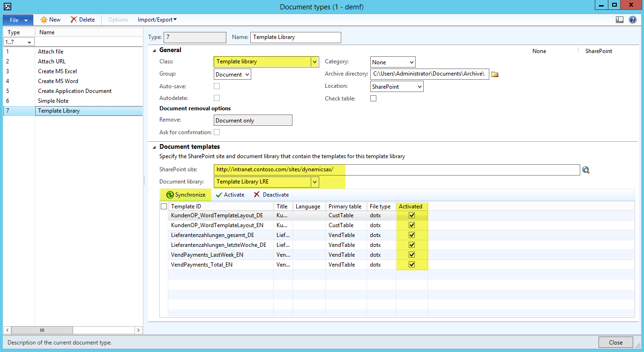Select Create MS Word document type
The image size is (644, 352).
tap(58, 81)
